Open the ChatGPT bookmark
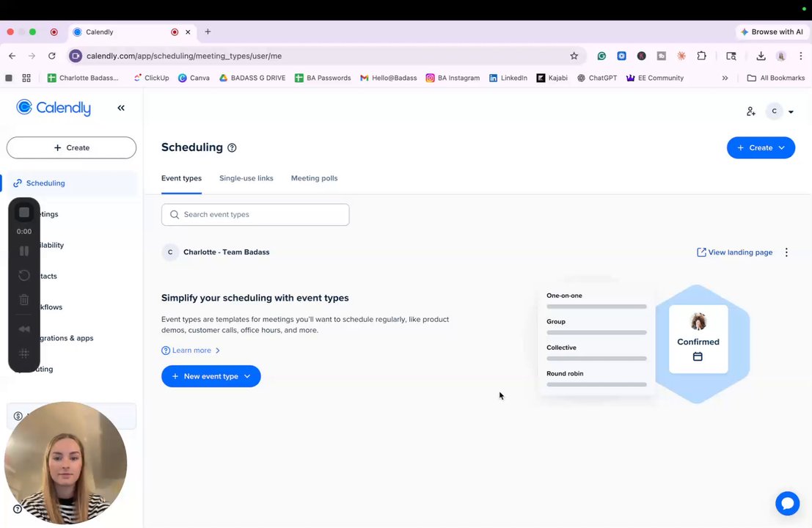The image size is (812, 528). coord(597,78)
